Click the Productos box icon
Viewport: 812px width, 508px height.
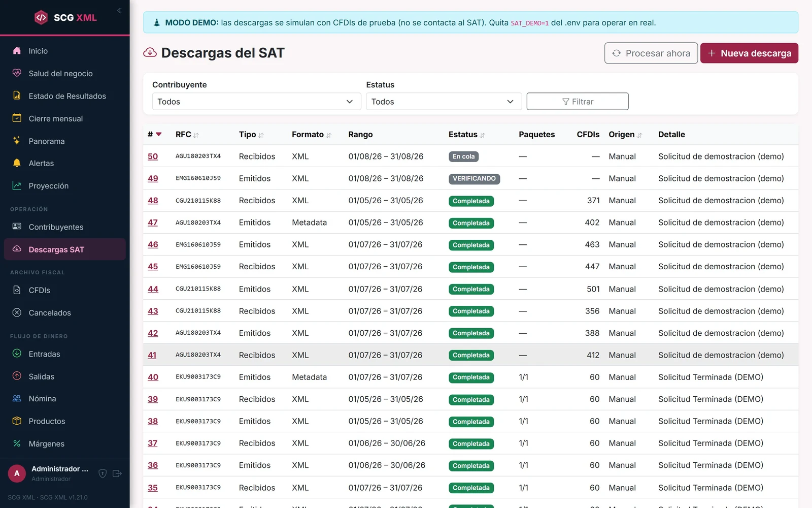click(17, 421)
